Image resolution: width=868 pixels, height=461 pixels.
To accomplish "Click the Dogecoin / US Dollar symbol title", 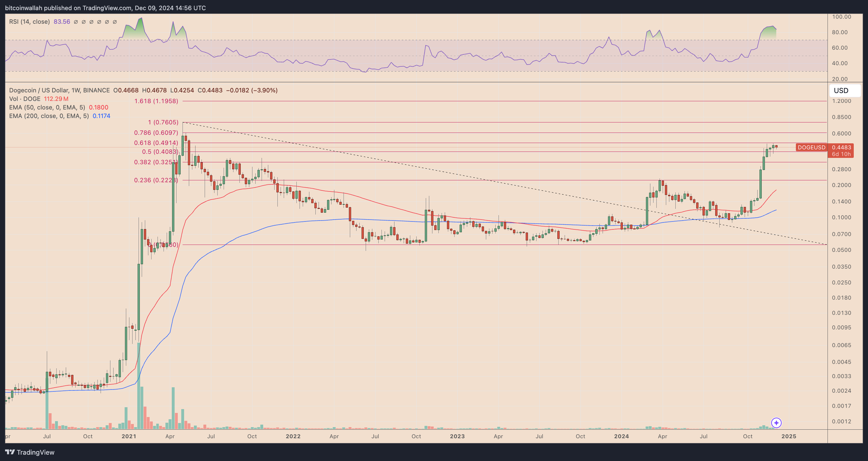I will coord(59,90).
